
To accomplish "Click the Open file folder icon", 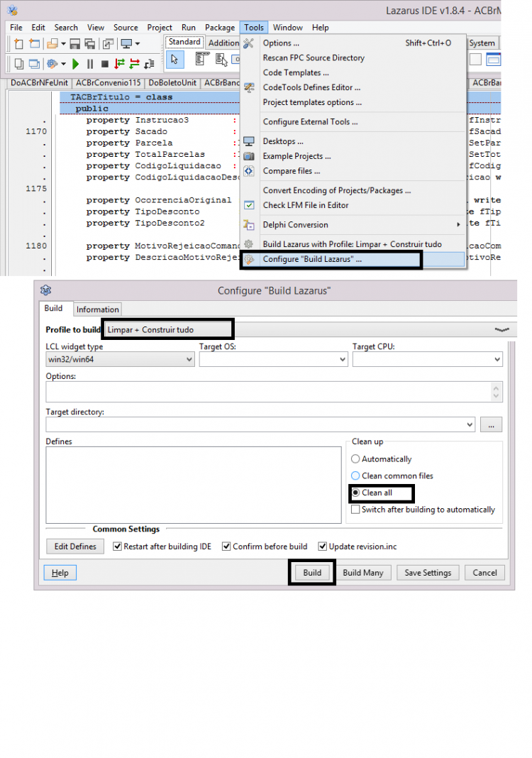I will tap(52, 44).
